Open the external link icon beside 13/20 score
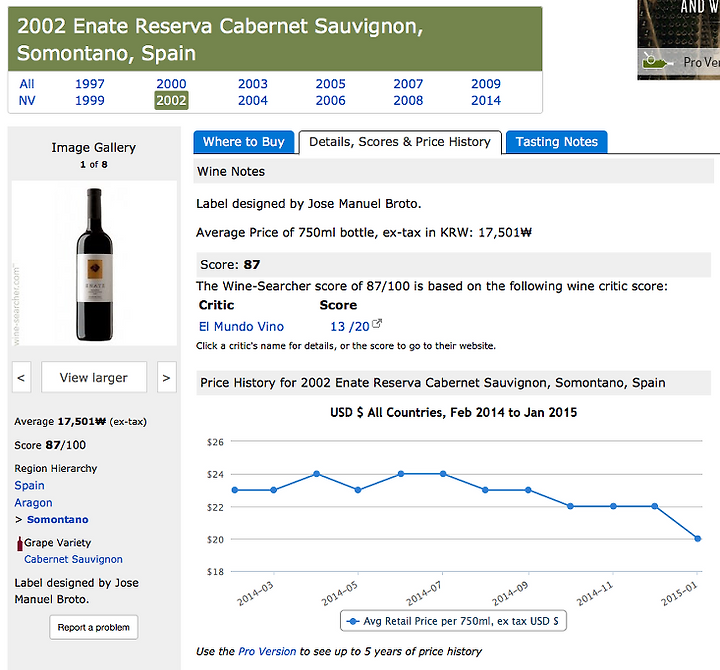Image resolution: width=720 pixels, height=670 pixels. click(x=377, y=324)
